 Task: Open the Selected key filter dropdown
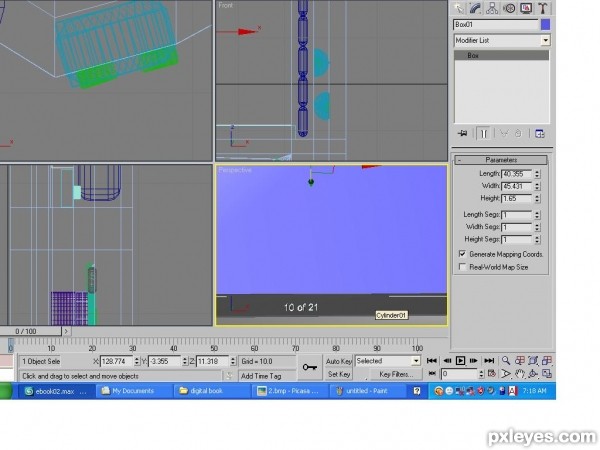coord(388,361)
